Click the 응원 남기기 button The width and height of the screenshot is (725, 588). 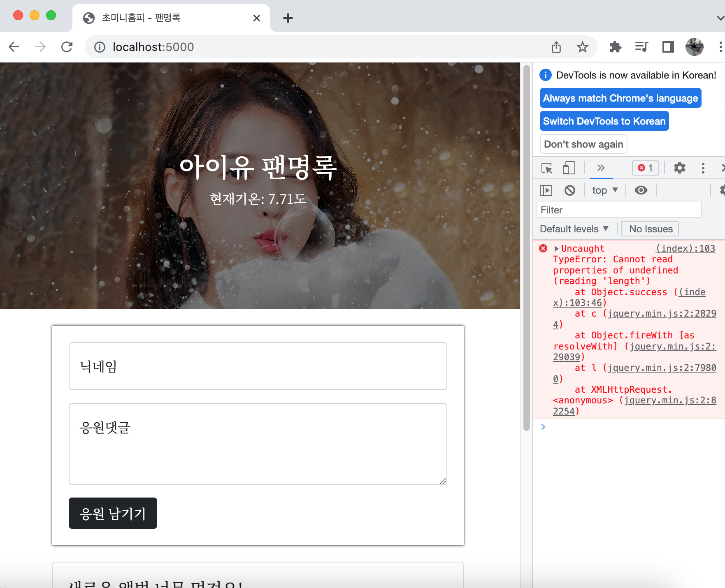tap(113, 513)
